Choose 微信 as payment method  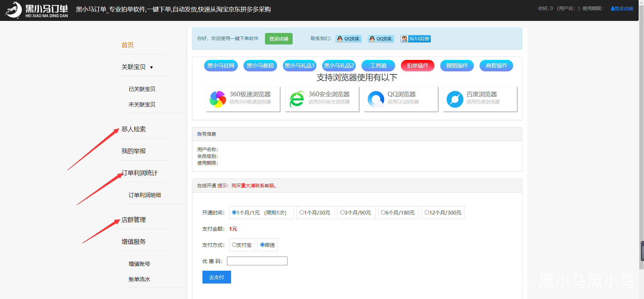pos(262,245)
